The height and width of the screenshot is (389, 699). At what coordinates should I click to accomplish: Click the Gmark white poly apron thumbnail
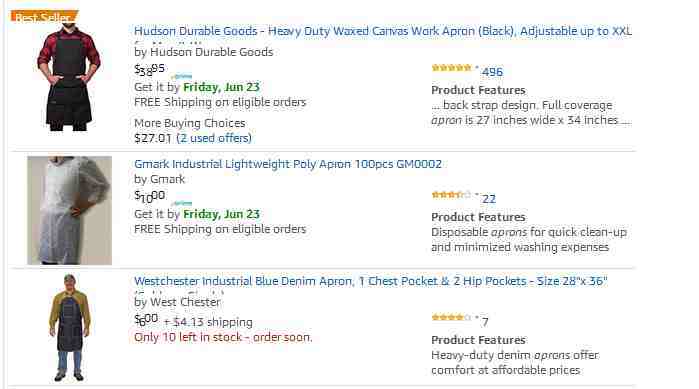click(69, 210)
